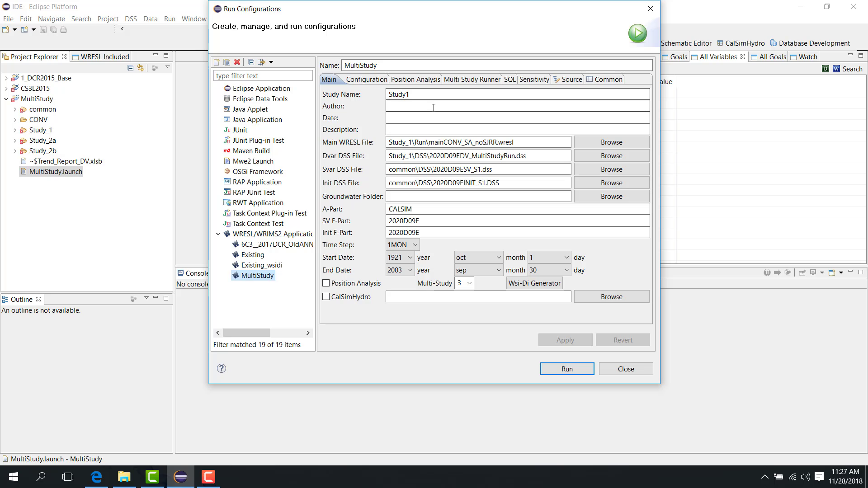Viewport: 868px width, 488px height.
Task: Click the Author input field
Action: point(518,106)
